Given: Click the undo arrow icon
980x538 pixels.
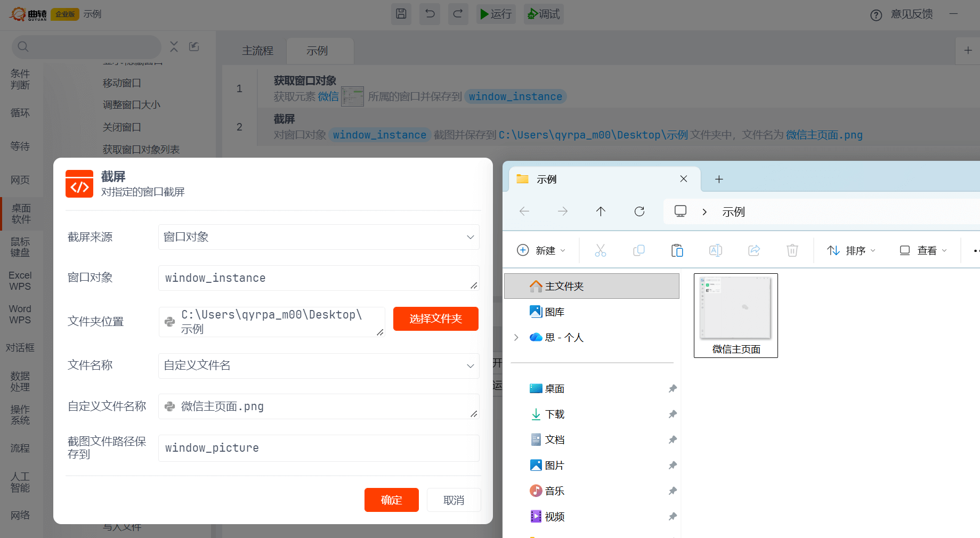Looking at the screenshot, I should 430,14.
